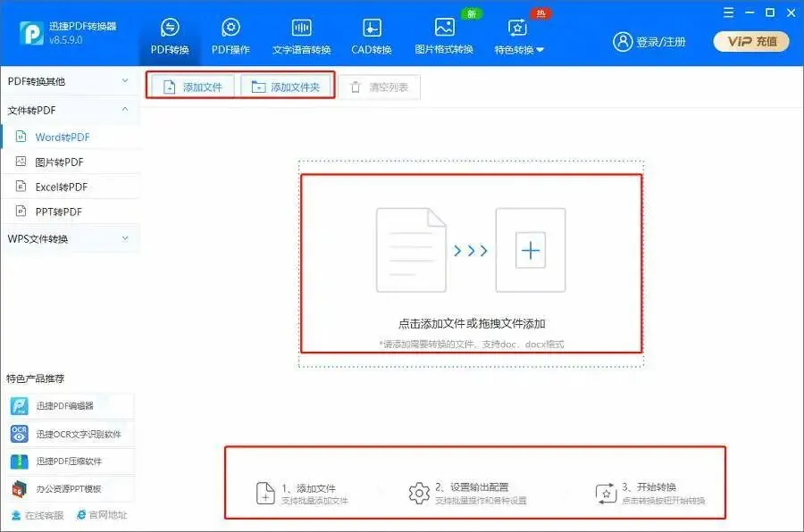Click the trash icon on 清空列表

coord(356,87)
